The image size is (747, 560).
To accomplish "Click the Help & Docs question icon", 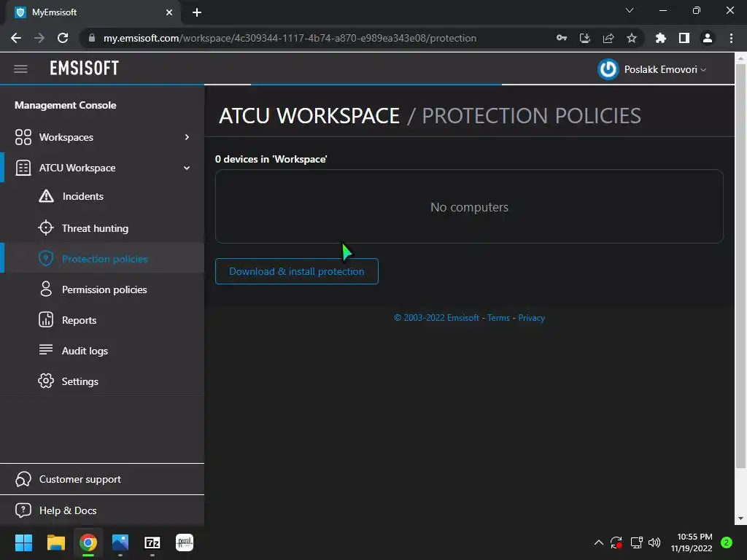I will pos(23,510).
